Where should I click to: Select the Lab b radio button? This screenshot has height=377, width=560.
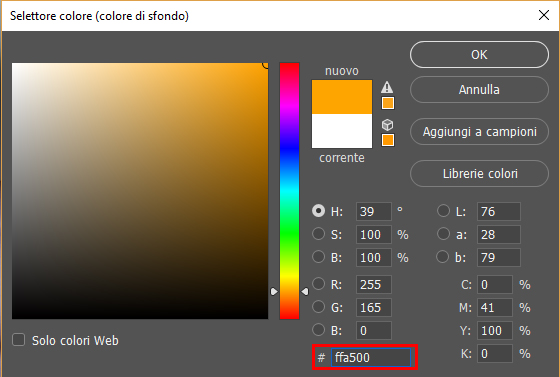pos(442,257)
